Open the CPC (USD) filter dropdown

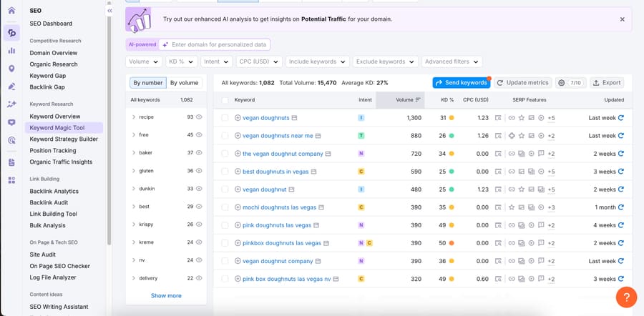[259, 61]
